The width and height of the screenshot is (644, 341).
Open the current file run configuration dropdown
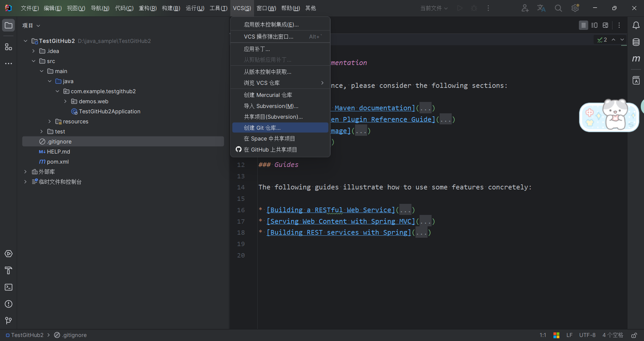(434, 8)
